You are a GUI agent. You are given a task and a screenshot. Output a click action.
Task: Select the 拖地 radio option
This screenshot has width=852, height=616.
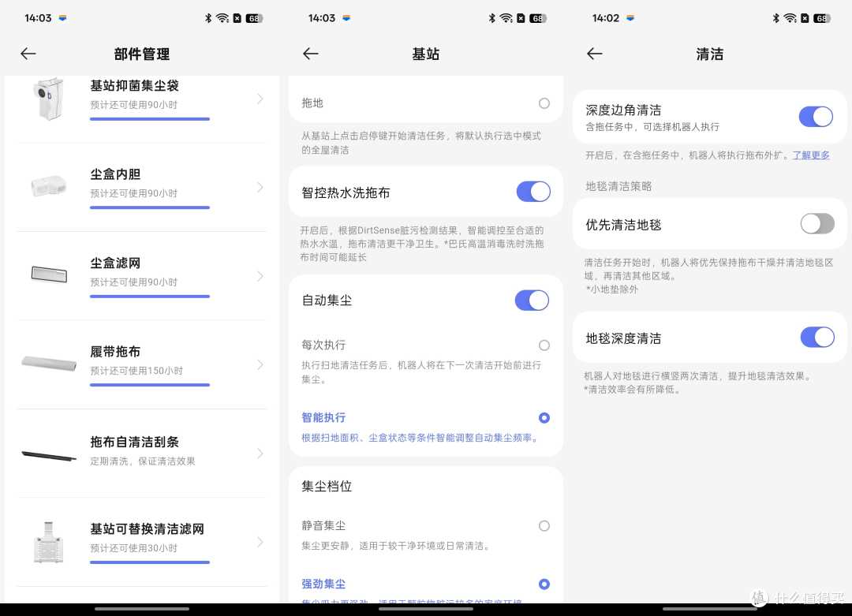[x=544, y=103]
